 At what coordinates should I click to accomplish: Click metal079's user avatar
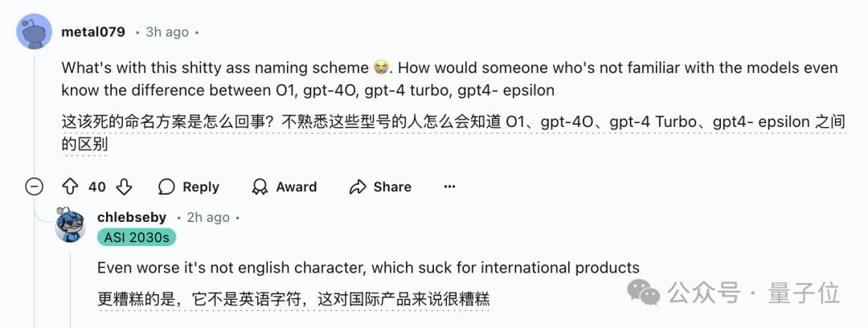35,34
